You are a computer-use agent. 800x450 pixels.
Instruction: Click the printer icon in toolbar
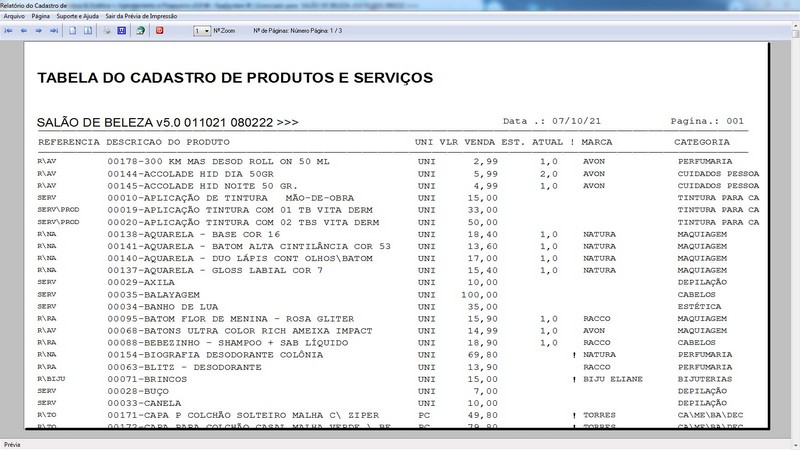coord(107,31)
